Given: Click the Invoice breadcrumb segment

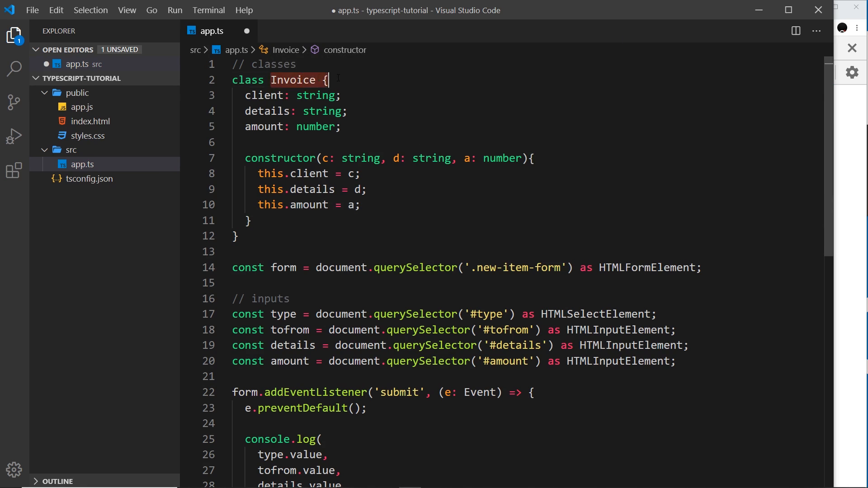Looking at the screenshot, I should coord(286,50).
